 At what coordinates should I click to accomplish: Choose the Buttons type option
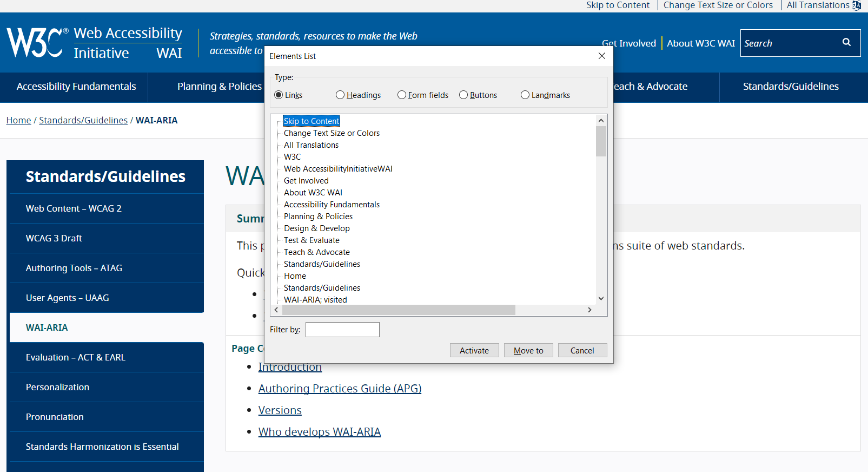coord(463,95)
